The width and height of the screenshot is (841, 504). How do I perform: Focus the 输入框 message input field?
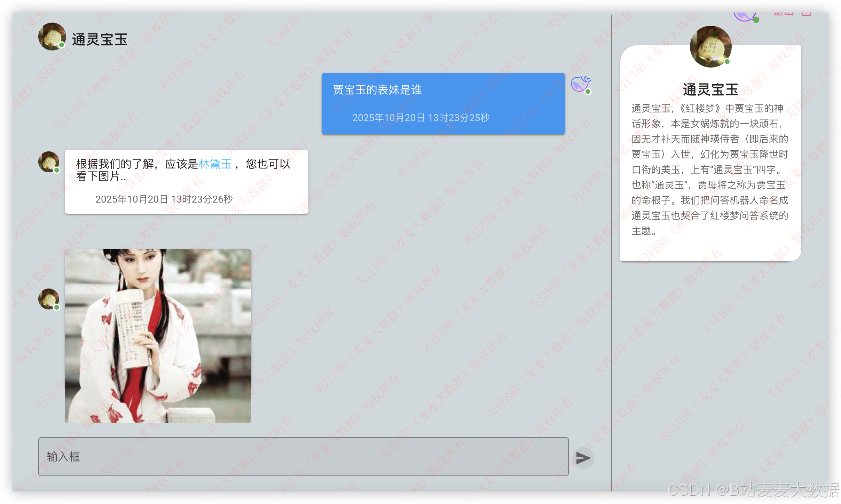point(303,457)
